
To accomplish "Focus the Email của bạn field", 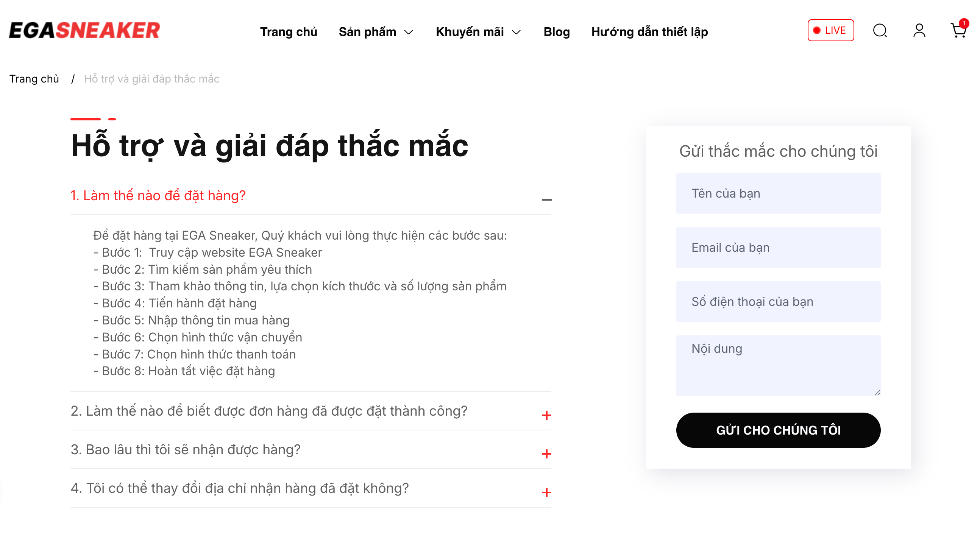I will [x=778, y=248].
